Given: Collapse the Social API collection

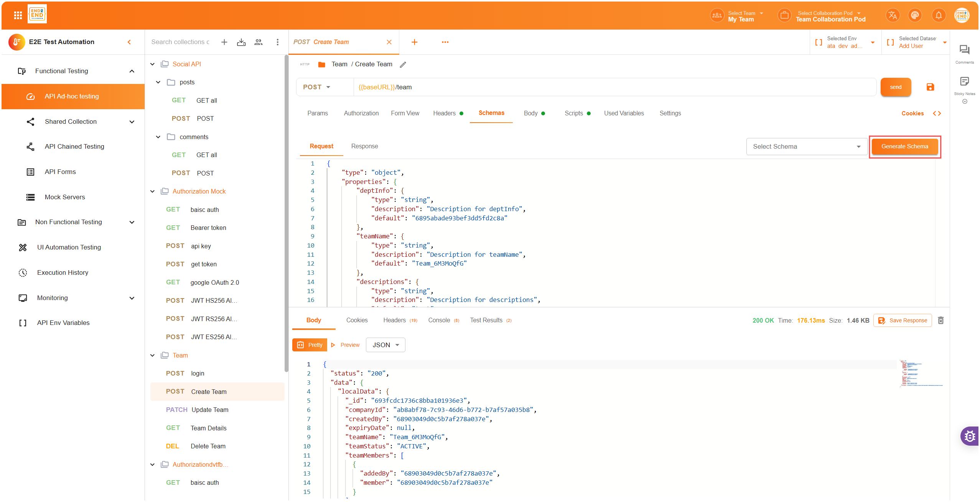Looking at the screenshot, I should coord(153,64).
